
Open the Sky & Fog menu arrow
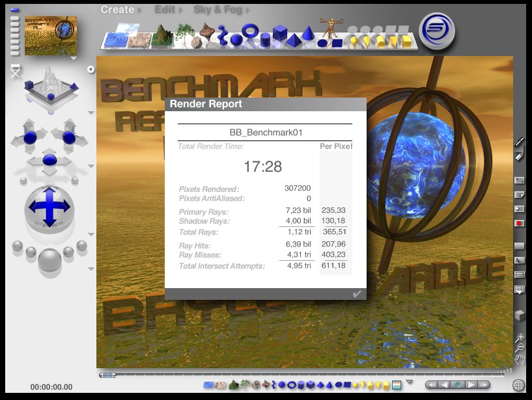[247, 10]
